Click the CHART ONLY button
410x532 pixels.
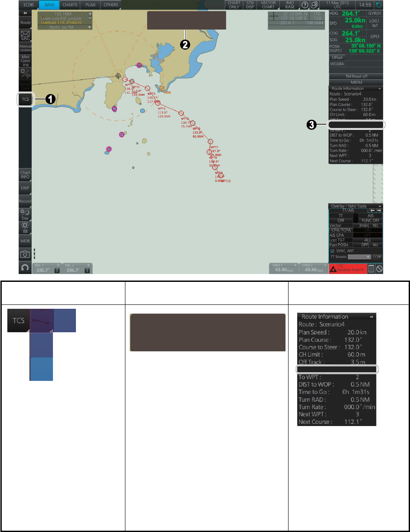(234, 5)
